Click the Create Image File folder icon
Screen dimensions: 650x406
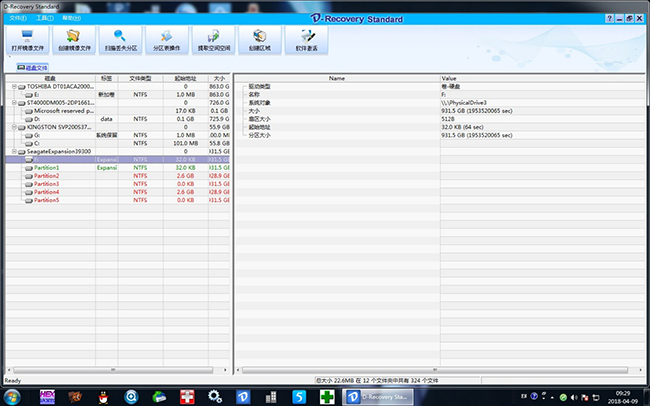click(73, 36)
